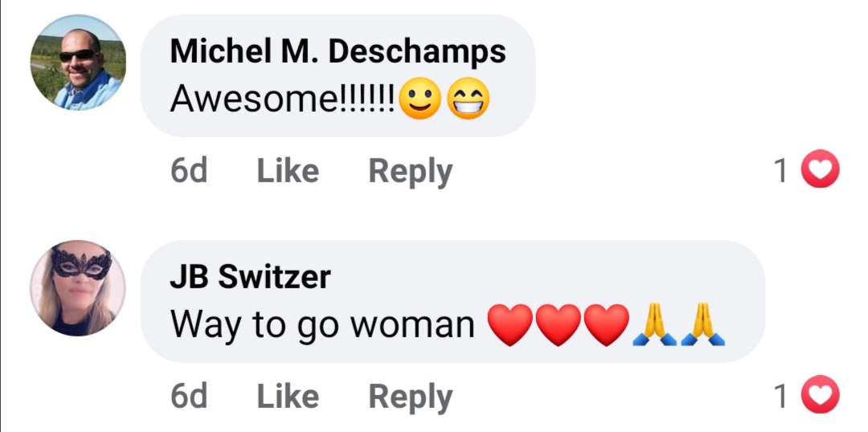
Task: Select the "Awesome!!!!!!" comment text
Action: [281, 100]
